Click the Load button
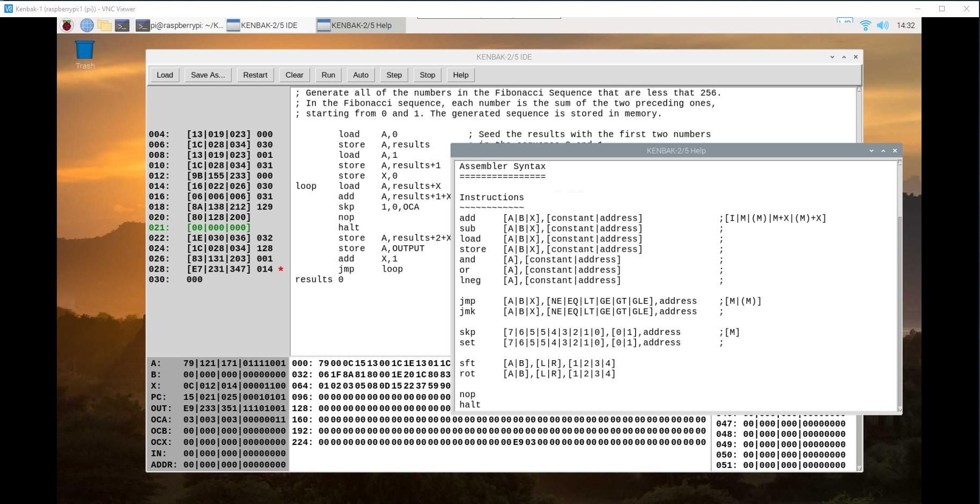Screen dimensions: 980x504 click(x=165, y=75)
